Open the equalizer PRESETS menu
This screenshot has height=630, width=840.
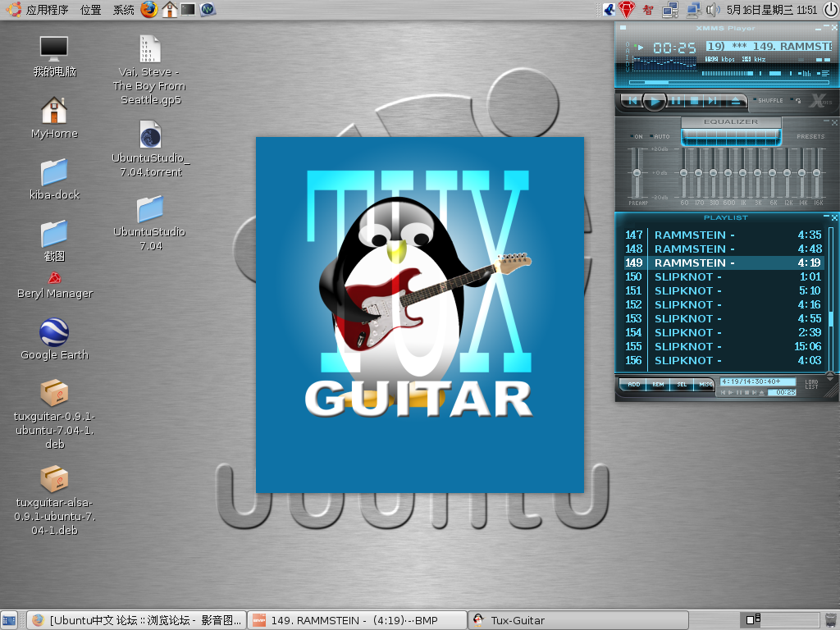(810, 137)
